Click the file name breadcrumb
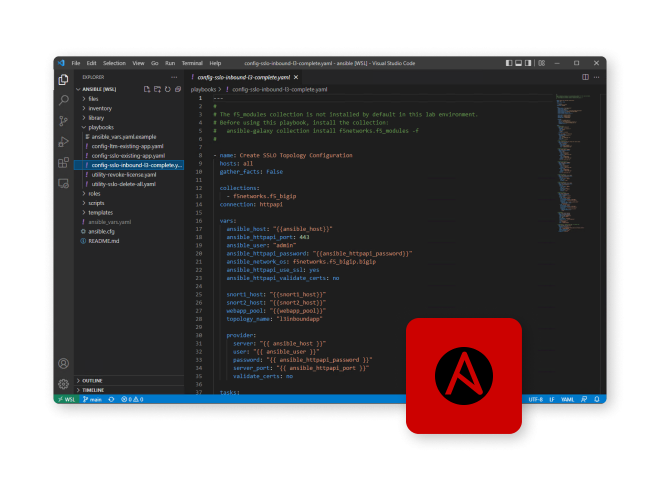This screenshot has width=660, height=480. pos(279,89)
